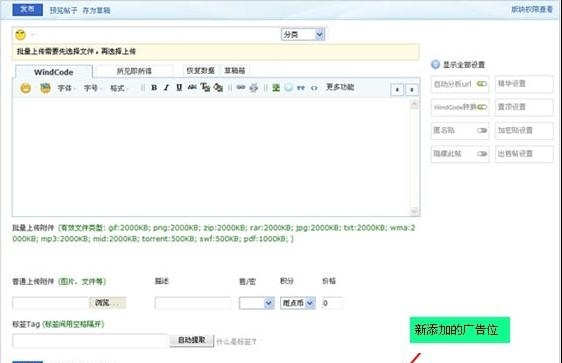
Task: Click the editor scrollbar up arrow
Action: (414, 104)
